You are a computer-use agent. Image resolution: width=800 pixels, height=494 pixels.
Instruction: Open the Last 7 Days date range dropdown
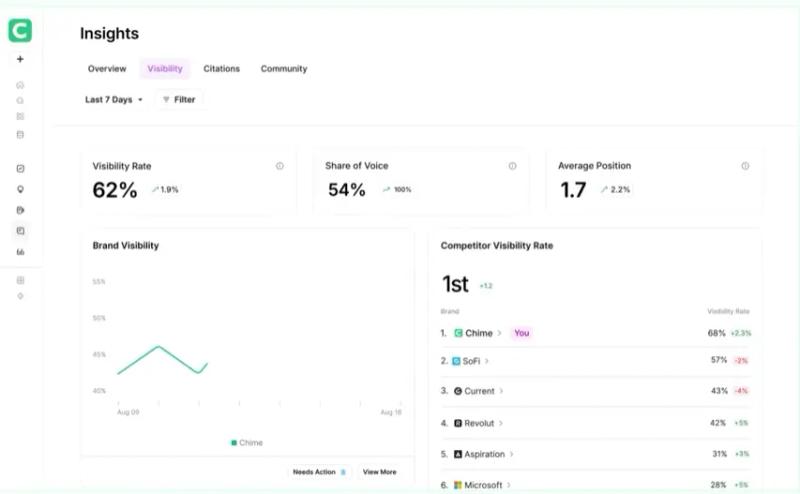tap(113, 100)
